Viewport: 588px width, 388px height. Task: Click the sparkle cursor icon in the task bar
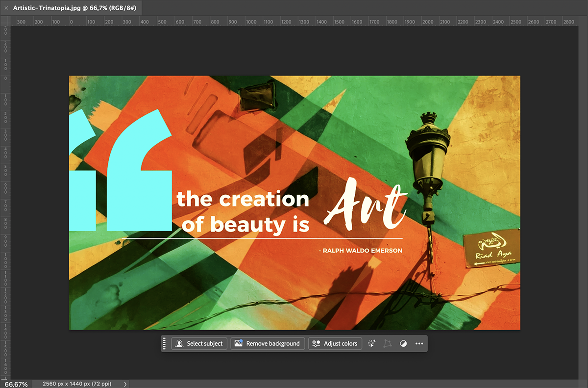(x=372, y=343)
